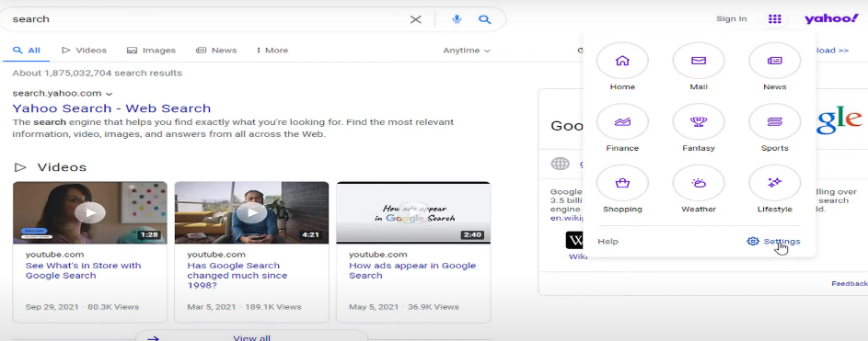The width and height of the screenshot is (868, 341).
Task: Switch to the Images tab
Action: pyautogui.click(x=151, y=51)
